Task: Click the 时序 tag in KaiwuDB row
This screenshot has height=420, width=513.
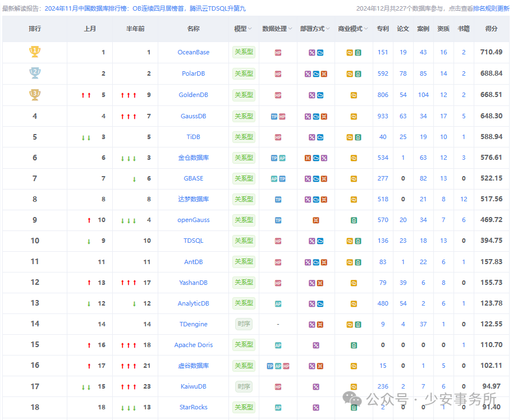Action: 244,387
